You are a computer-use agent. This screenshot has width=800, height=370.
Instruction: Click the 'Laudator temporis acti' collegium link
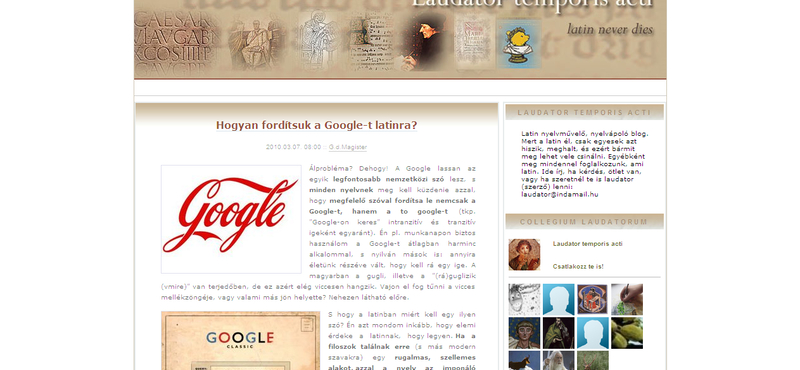[x=587, y=244]
